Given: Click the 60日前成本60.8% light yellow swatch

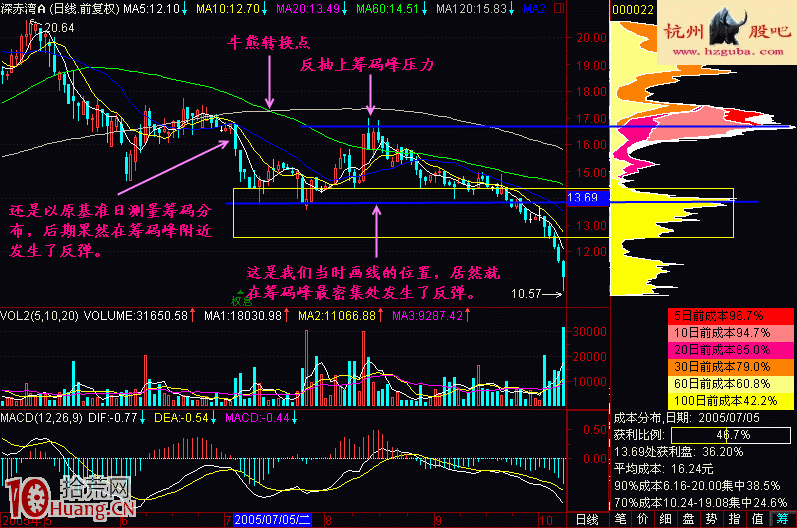Looking at the screenshot, I should point(730,384).
